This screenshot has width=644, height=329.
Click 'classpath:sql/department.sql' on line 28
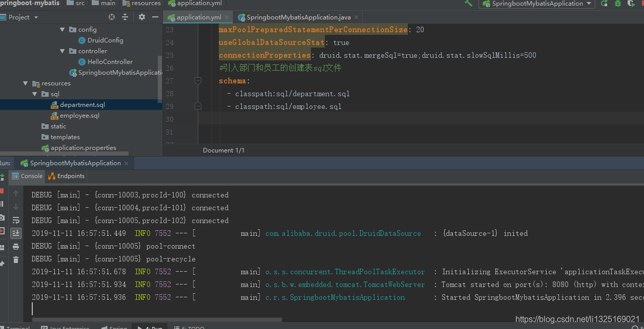(293, 94)
